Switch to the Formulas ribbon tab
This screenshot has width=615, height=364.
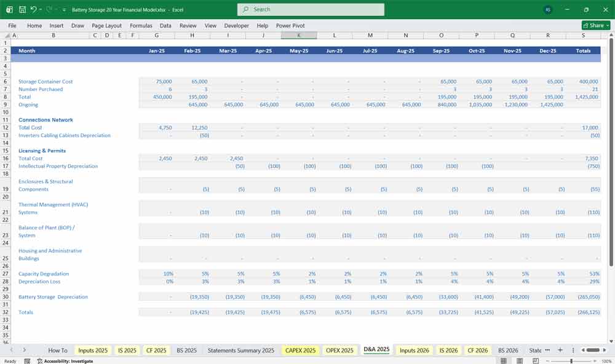[x=141, y=25]
